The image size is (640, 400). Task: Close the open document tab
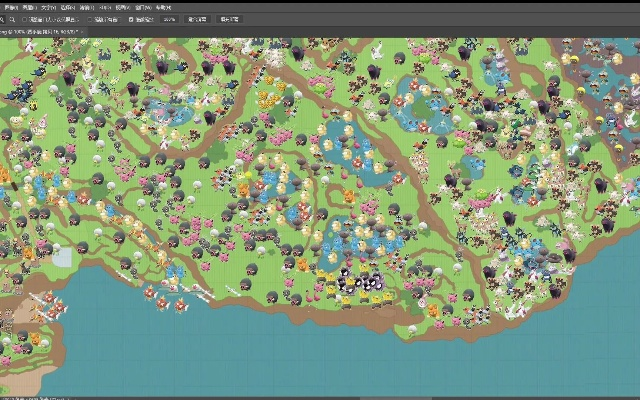click(x=84, y=32)
